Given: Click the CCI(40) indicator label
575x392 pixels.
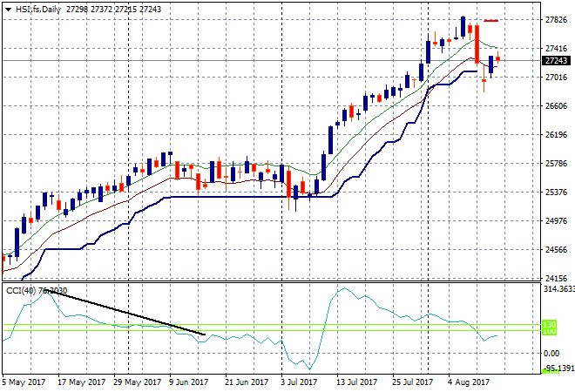Looking at the screenshot, I should (x=24, y=291).
